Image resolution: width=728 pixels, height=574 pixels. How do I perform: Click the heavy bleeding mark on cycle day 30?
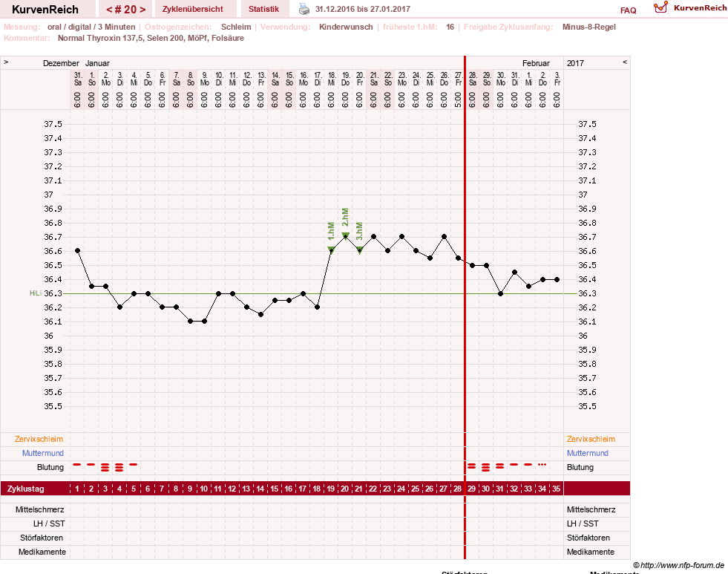coord(485,467)
